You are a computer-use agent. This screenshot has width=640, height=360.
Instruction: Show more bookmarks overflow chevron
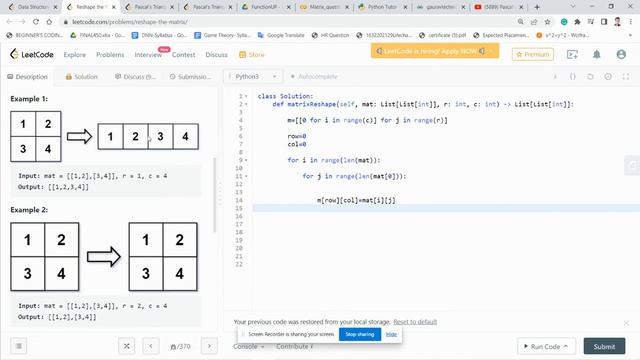pos(630,36)
